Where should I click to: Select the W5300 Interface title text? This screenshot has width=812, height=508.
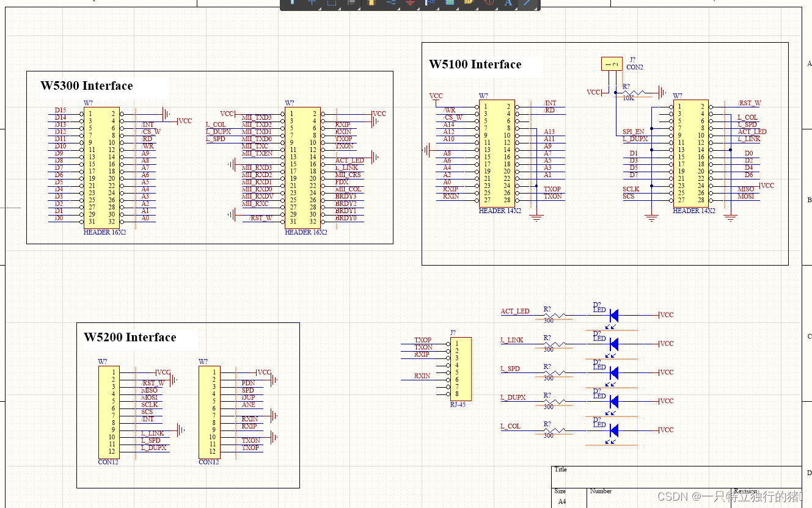[87, 85]
